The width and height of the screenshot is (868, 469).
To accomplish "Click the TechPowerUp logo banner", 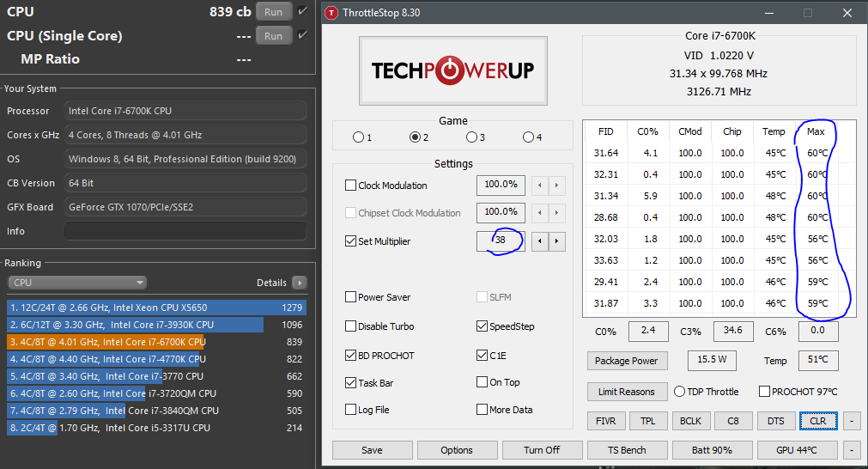I will 452,71.
